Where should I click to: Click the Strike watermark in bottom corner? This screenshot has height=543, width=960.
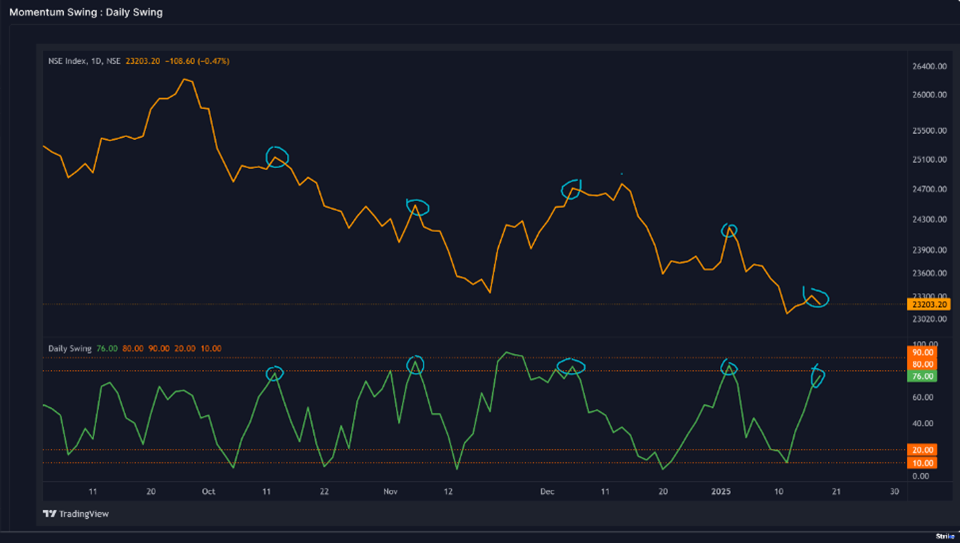945,536
